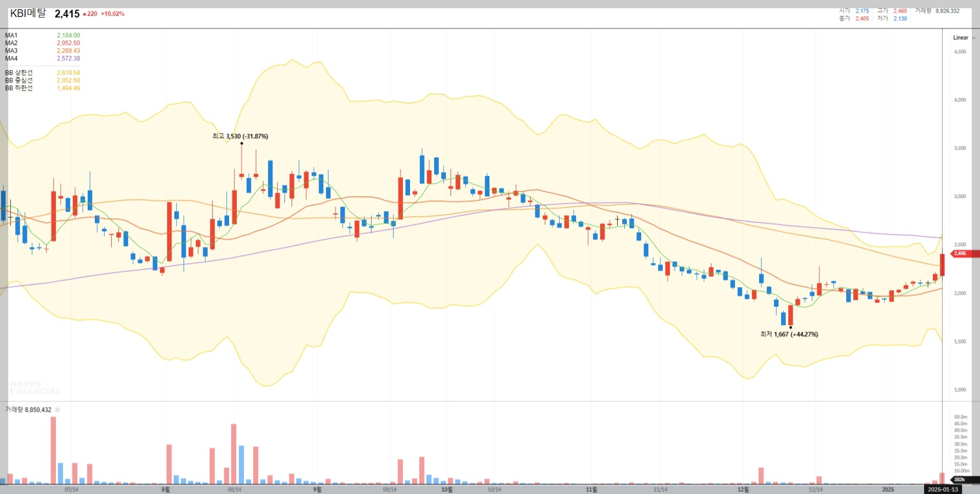
Task: Click the 08/14 date on the time axis
Action: click(234, 489)
